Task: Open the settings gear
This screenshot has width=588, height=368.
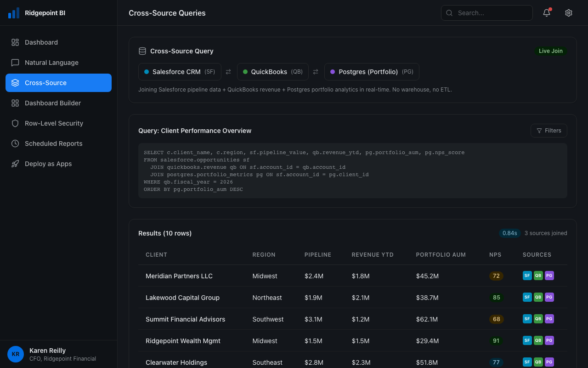Action: coord(569,12)
